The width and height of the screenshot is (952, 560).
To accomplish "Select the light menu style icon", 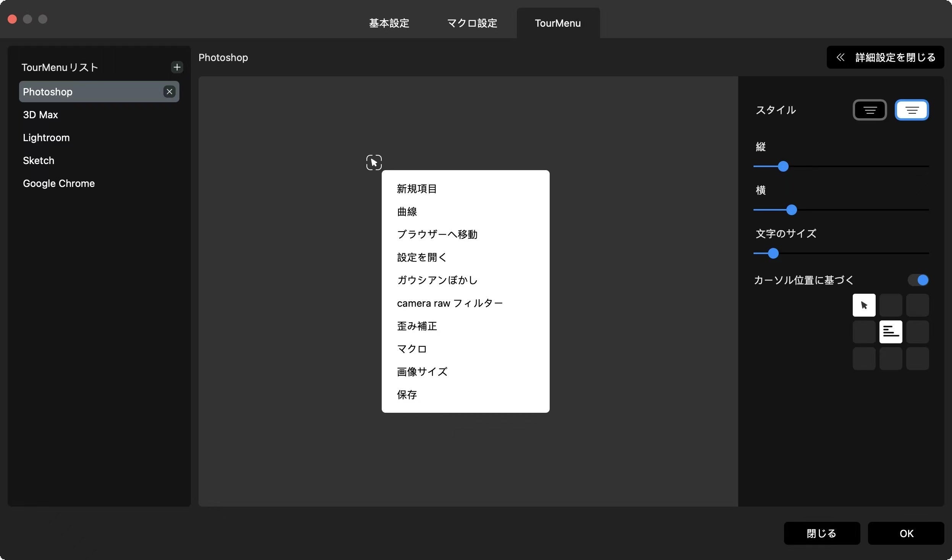I will click(912, 110).
